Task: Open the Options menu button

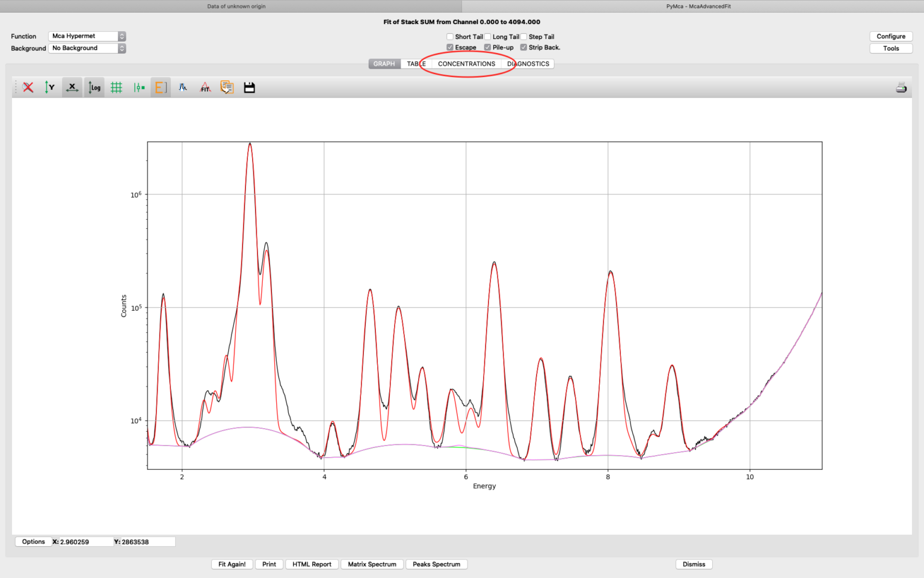Action: click(x=33, y=541)
